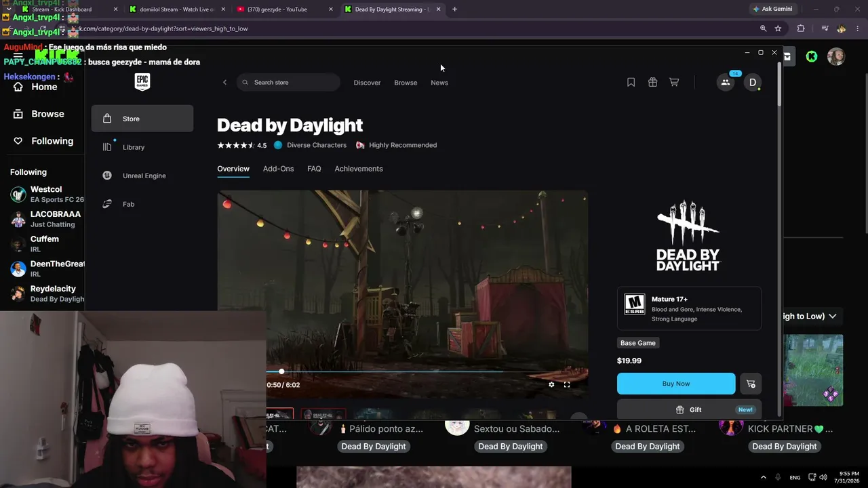Click the ENG language indicator
Viewport: 868px width, 488px height.
click(x=795, y=477)
